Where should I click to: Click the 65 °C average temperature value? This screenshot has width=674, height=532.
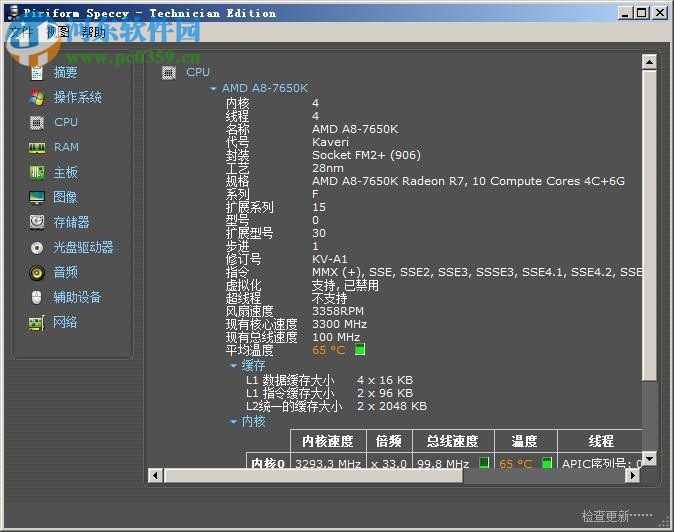[329, 350]
